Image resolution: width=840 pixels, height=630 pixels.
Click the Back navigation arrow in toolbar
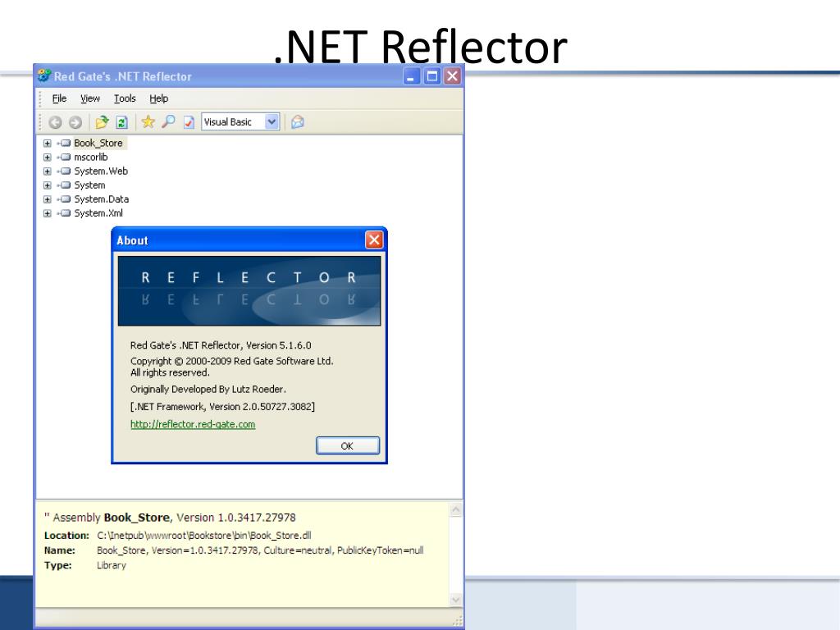point(55,122)
